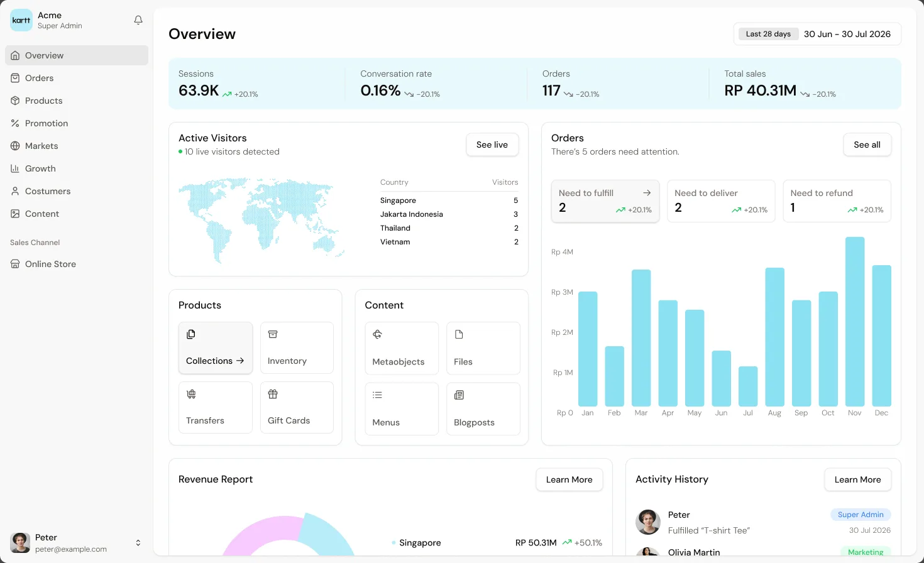Click the Collections copy icon
This screenshot has height=563, width=924.
point(191,334)
